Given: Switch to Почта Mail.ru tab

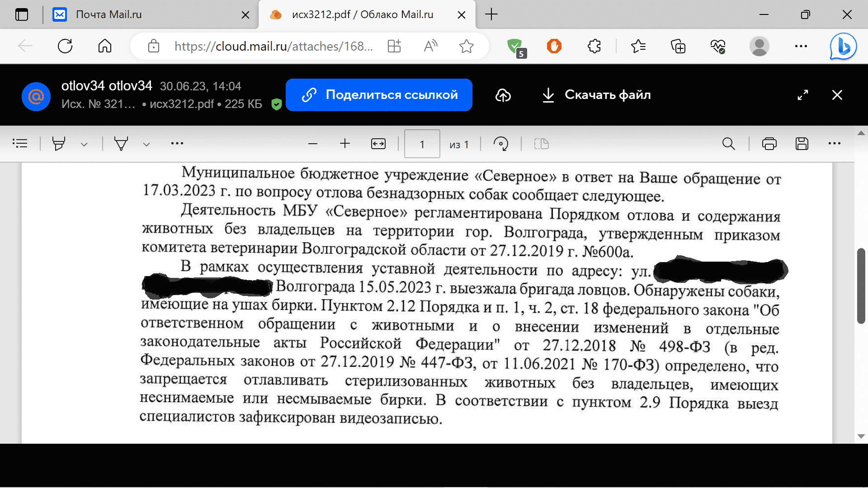Looking at the screenshot, I should pos(108,14).
